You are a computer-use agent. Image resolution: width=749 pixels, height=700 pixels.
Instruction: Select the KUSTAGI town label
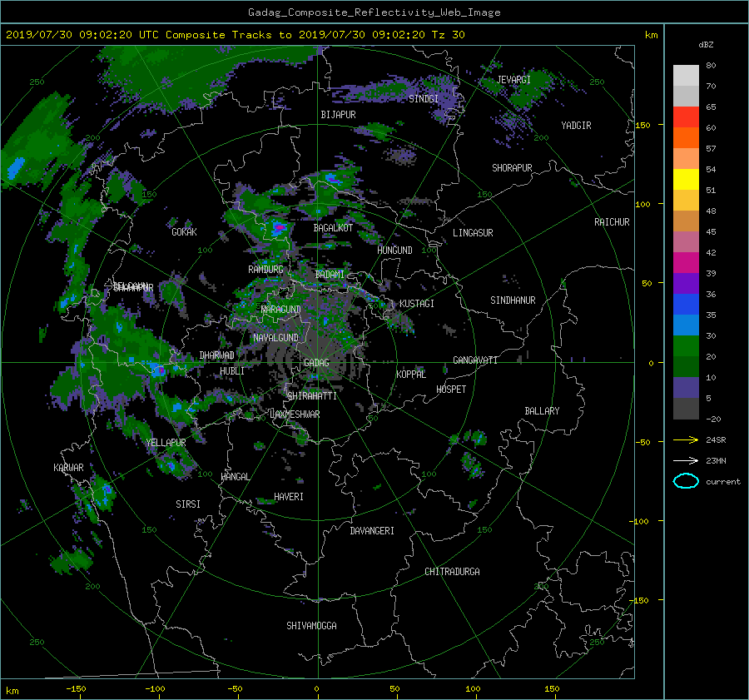[x=417, y=304]
